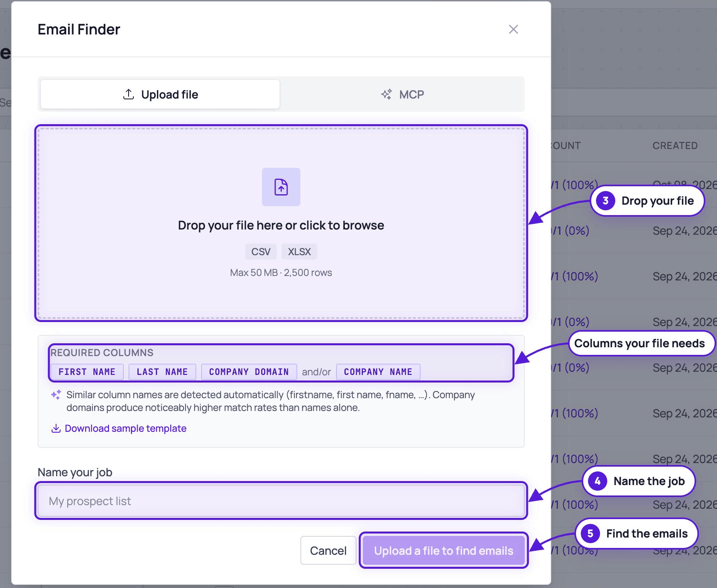Close the Email Finder dialog
This screenshot has width=717, height=588.
pyautogui.click(x=513, y=29)
